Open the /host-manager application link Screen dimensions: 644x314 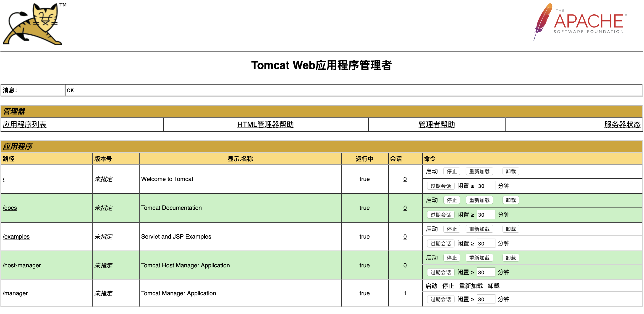click(x=22, y=265)
